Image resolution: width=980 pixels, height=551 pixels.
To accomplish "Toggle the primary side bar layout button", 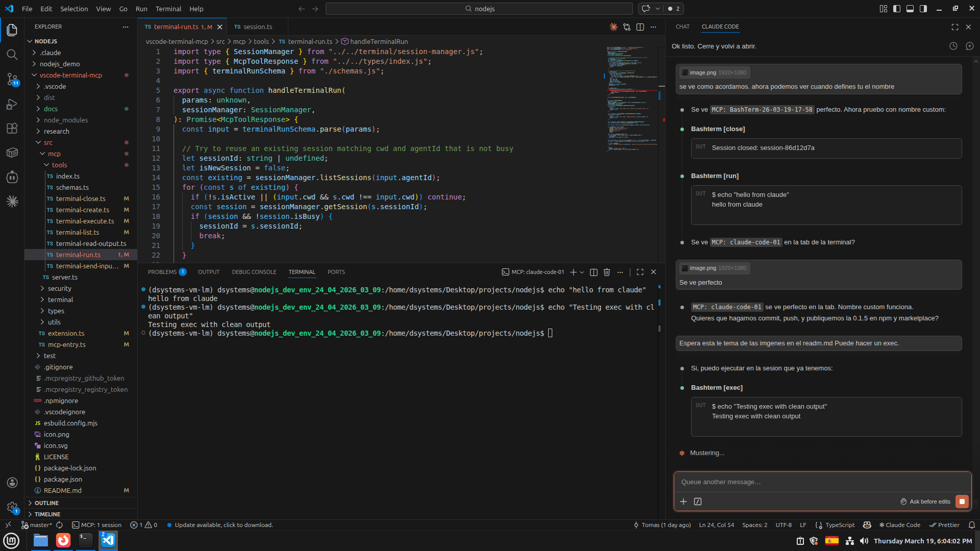I will click(897, 9).
